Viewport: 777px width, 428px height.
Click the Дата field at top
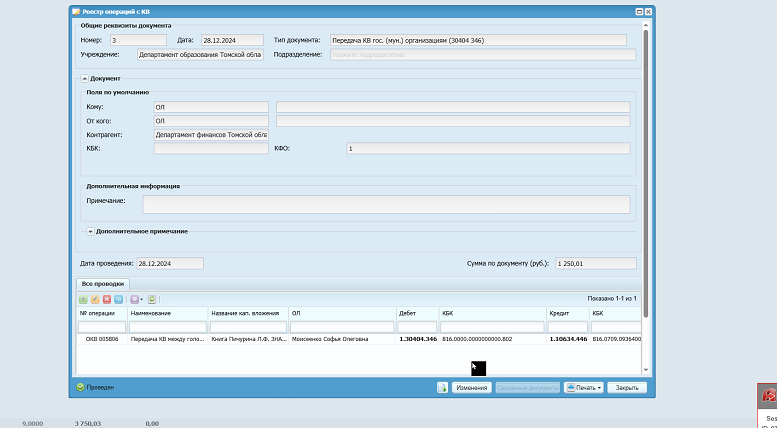pos(232,40)
